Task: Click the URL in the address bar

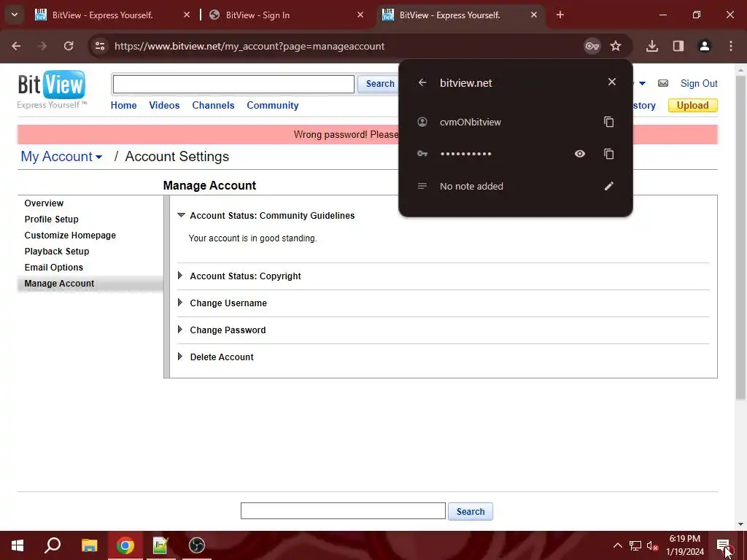Action: tap(249, 46)
